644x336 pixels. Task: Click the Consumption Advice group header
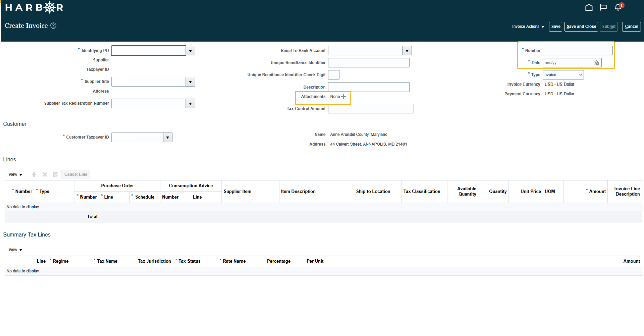191,186
